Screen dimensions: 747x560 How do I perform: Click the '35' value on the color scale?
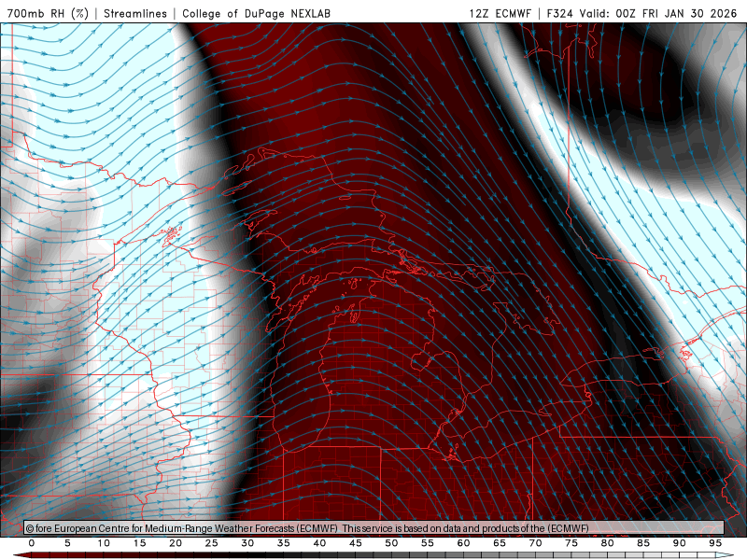(x=284, y=543)
